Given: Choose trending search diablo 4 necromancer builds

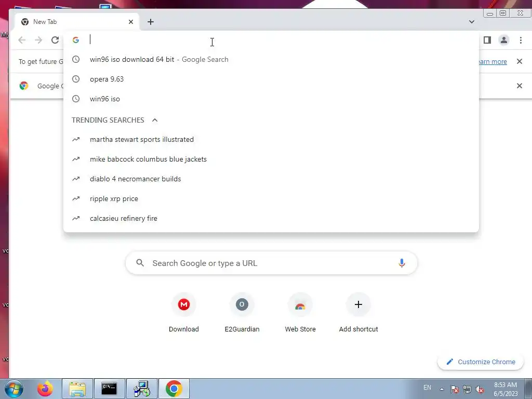Looking at the screenshot, I should point(271,179).
